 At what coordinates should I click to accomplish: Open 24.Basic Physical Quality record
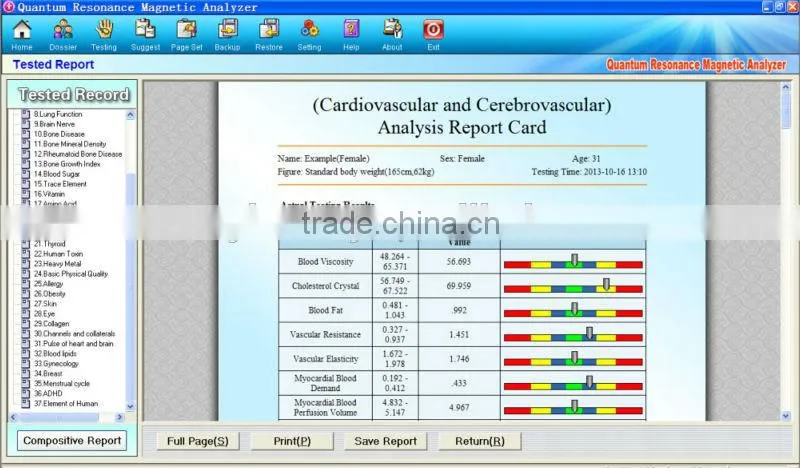[x=71, y=274]
